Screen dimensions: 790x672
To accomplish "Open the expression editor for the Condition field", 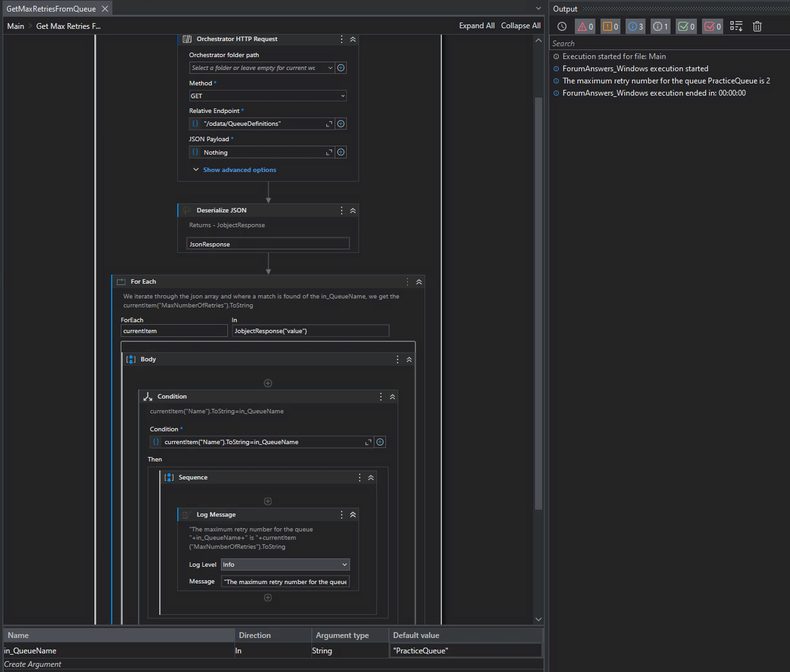I will (367, 442).
